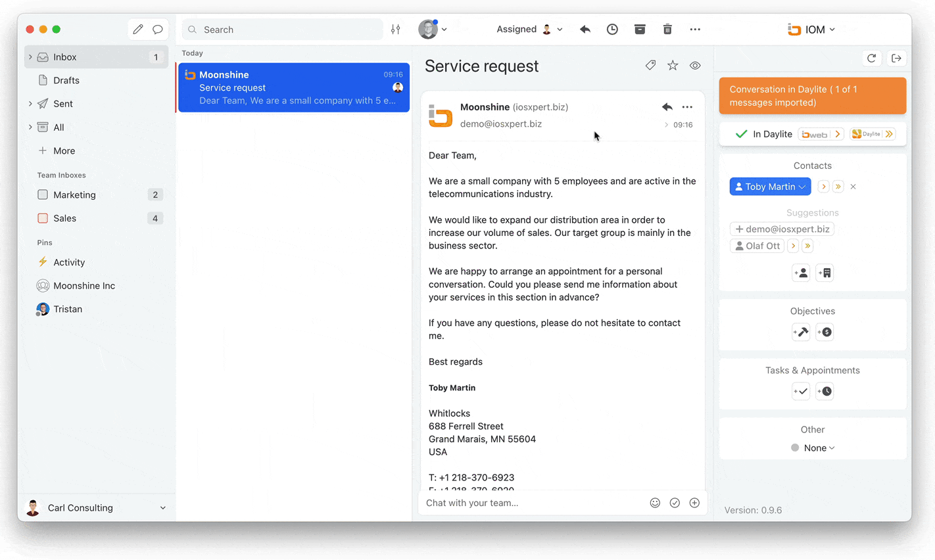Open the Sales team inbox
The width and height of the screenshot is (935, 560).
(96, 218)
